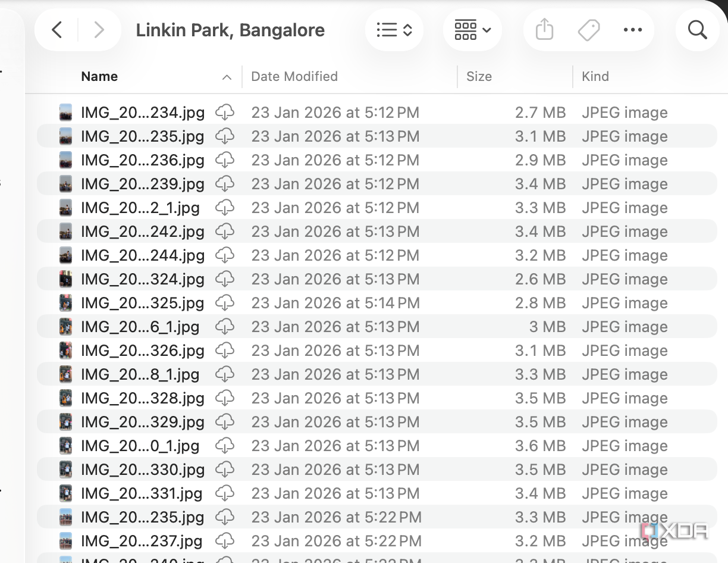The image size is (728, 563).
Task: Click thumbnail of IMG_20...6_1.jpg
Action: [x=66, y=326]
